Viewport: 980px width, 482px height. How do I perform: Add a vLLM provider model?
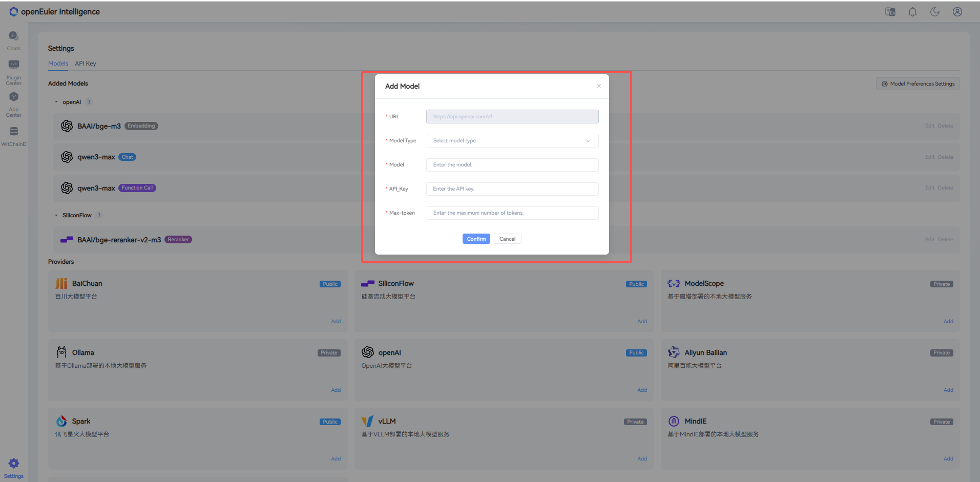pyautogui.click(x=642, y=459)
